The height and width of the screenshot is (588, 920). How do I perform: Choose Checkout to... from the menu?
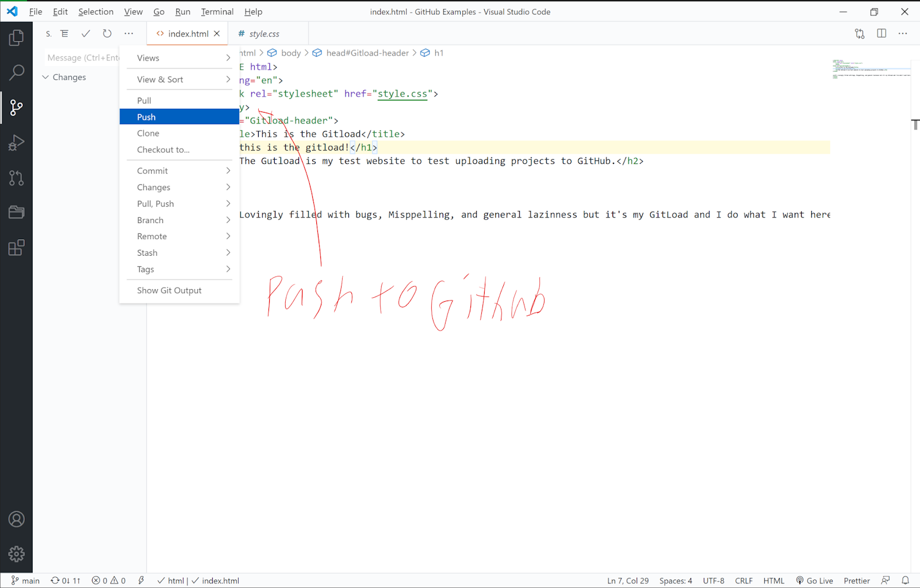(x=179, y=149)
